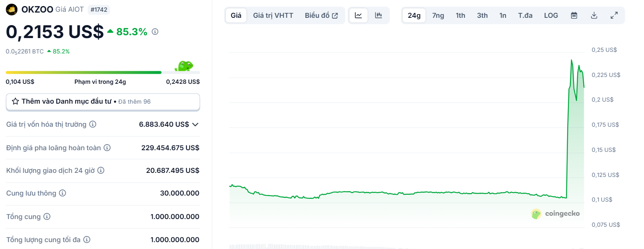Screen dimensions: 644x249
Task: Select the 1th time range
Action: pos(460,15)
